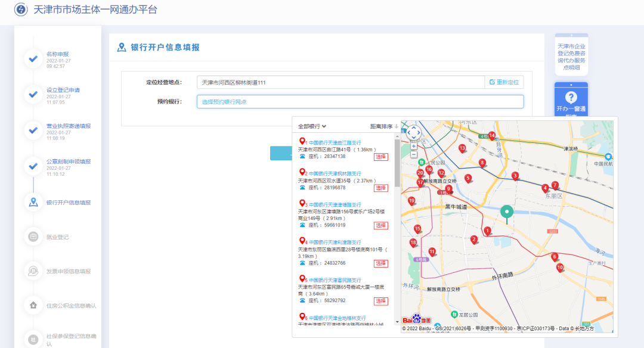Screen dimensions: 644x348
Task: Zoom out the Baidu map
Action: [414, 154]
